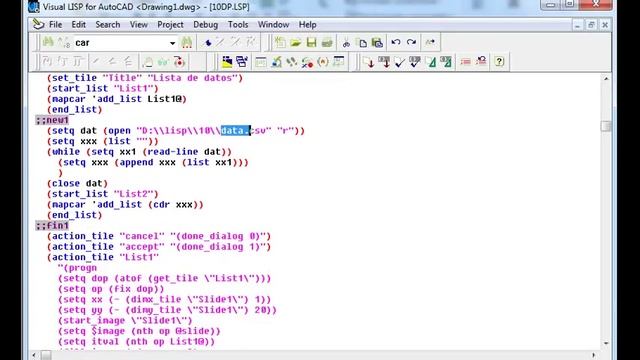This screenshot has height=360, width=640.
Task: Save the file with floppy icon
Action: point(311,42)
